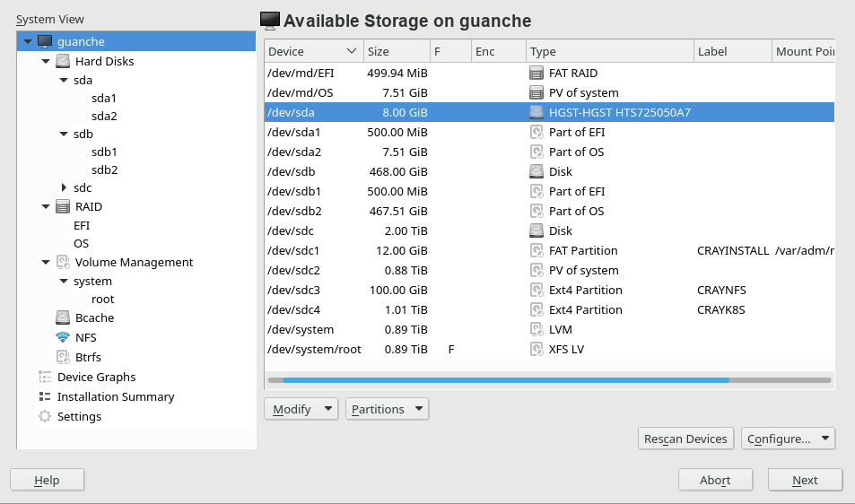Sort table by Size column header
Viewport: 855px width, 504px height.
[395, 52]
